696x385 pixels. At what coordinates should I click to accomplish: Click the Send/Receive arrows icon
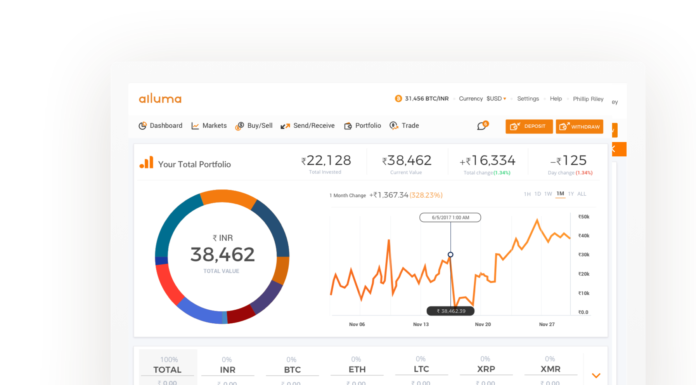(x=285, y=126)
